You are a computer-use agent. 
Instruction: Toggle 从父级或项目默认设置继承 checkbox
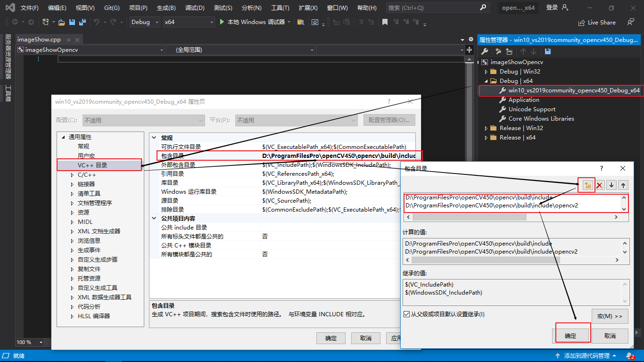pos(407,314)
